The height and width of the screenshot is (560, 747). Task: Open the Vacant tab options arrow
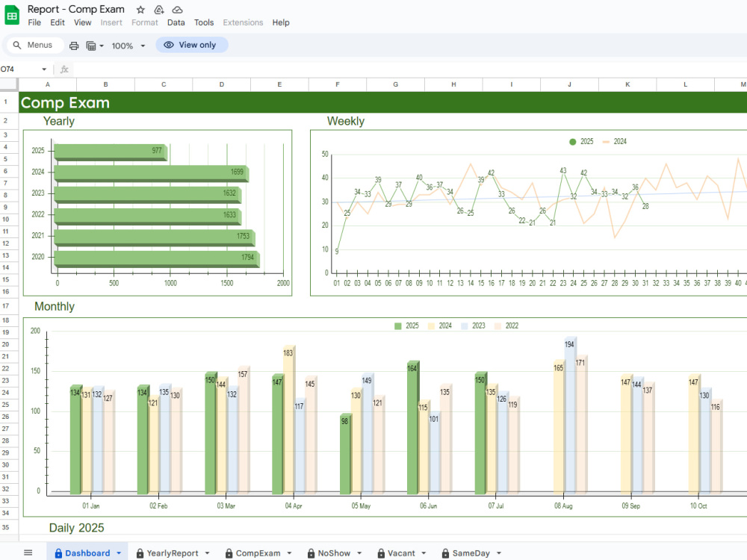[424, 553]
